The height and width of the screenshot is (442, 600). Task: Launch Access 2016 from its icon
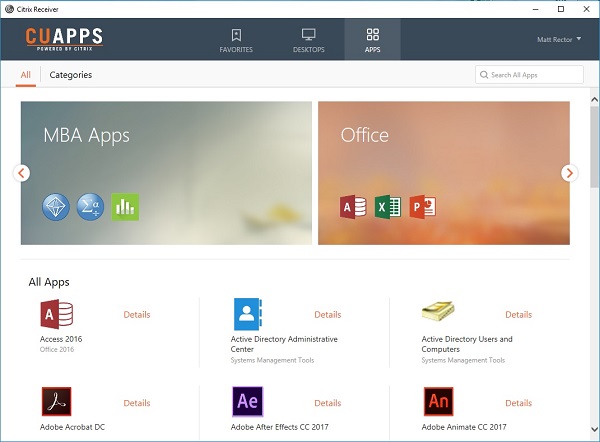(x=57, y=314)
